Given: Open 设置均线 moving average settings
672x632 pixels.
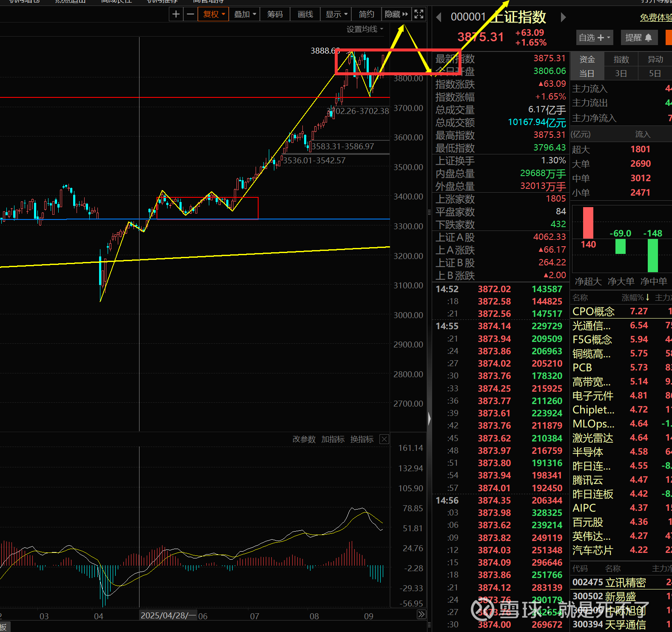Looking at the screenshot, I should click(365, 29).
